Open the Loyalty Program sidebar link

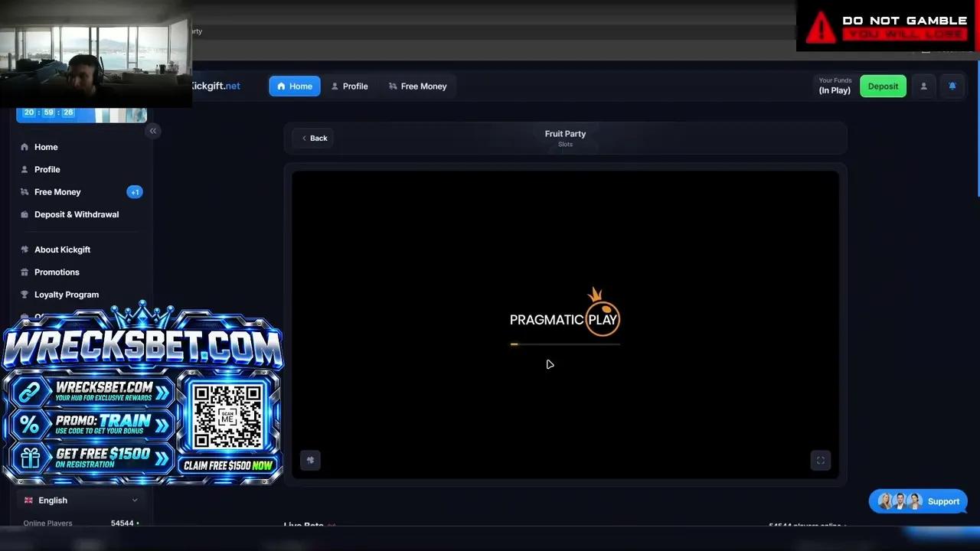[x=67, y=295]
